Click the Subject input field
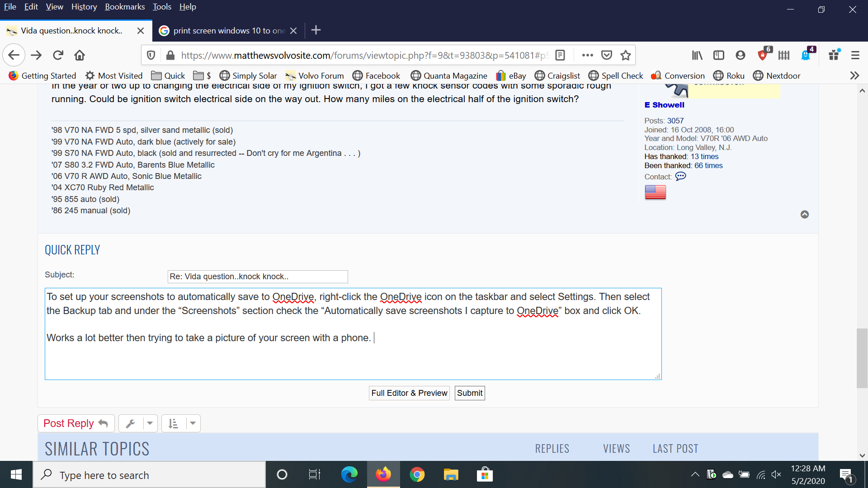 (x=257, y=277)
